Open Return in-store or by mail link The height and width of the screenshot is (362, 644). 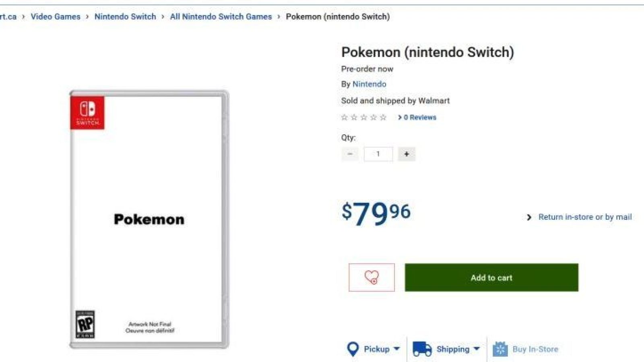[x=585, y=217]
